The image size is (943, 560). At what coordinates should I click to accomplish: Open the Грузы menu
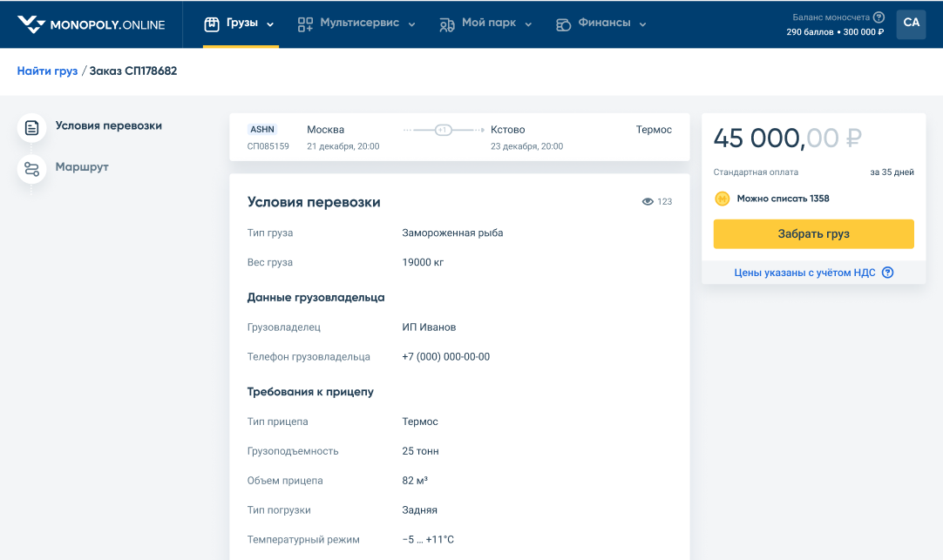click(241, 24)
